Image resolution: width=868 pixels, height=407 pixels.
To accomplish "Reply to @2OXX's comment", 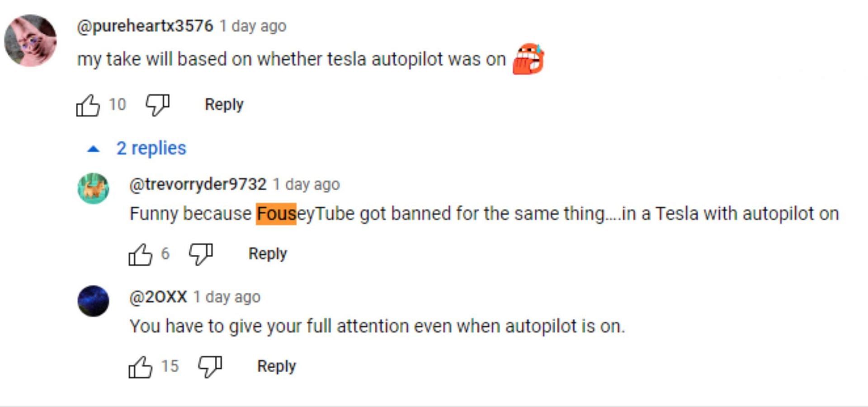I will click(277, 366).
